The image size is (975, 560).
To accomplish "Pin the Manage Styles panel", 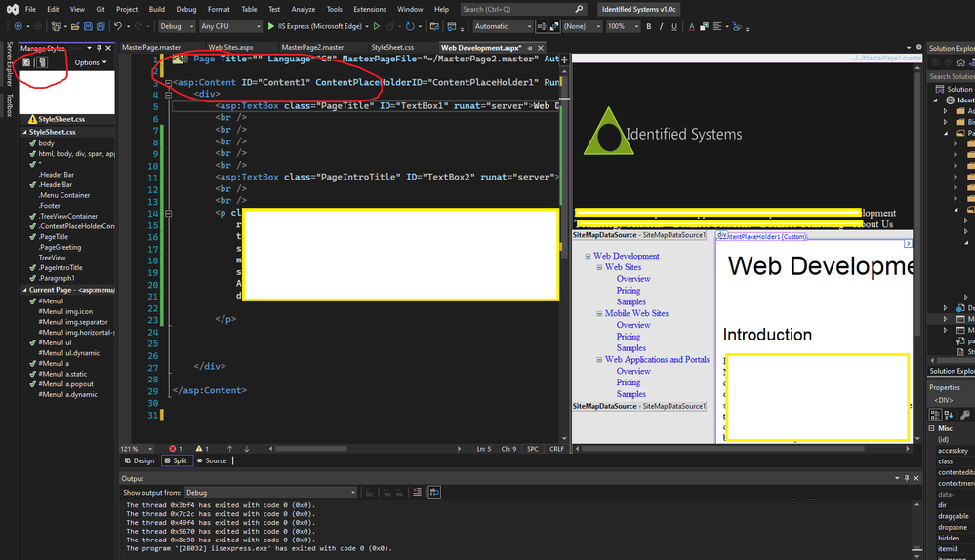I will tap(99, 48).
